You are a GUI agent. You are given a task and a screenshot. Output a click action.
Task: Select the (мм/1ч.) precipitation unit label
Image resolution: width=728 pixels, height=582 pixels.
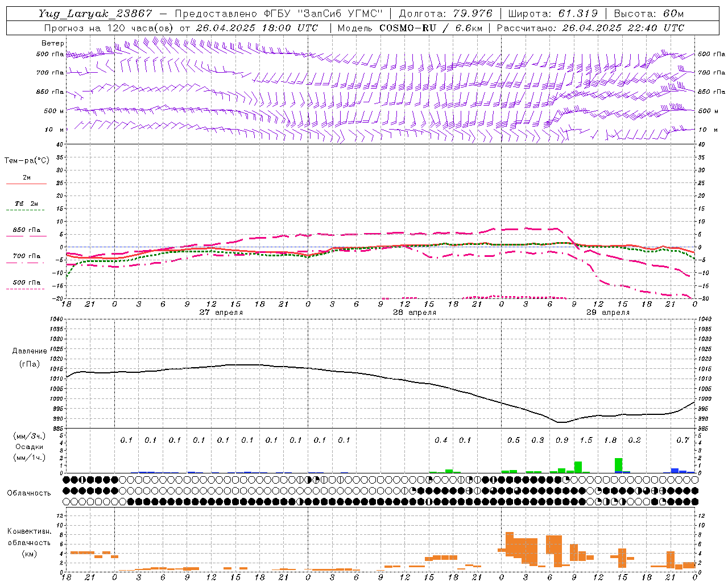tap(29, 458)
